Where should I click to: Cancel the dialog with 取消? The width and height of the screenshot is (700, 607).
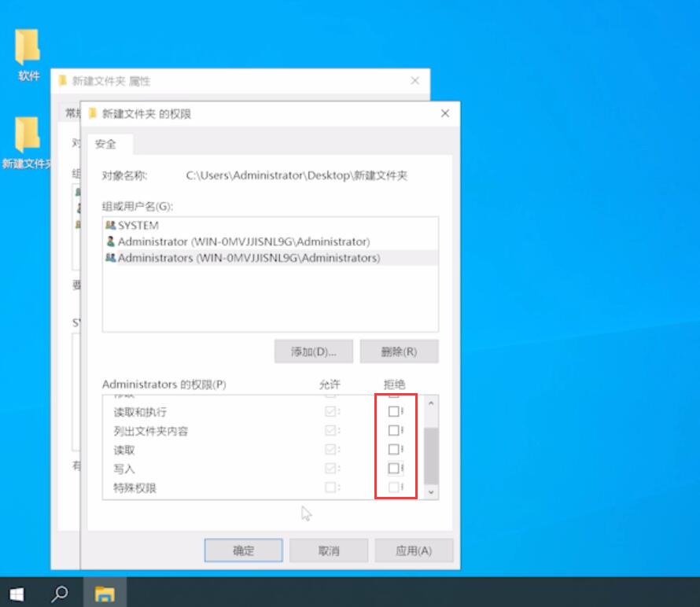click(x=329, y=550)
